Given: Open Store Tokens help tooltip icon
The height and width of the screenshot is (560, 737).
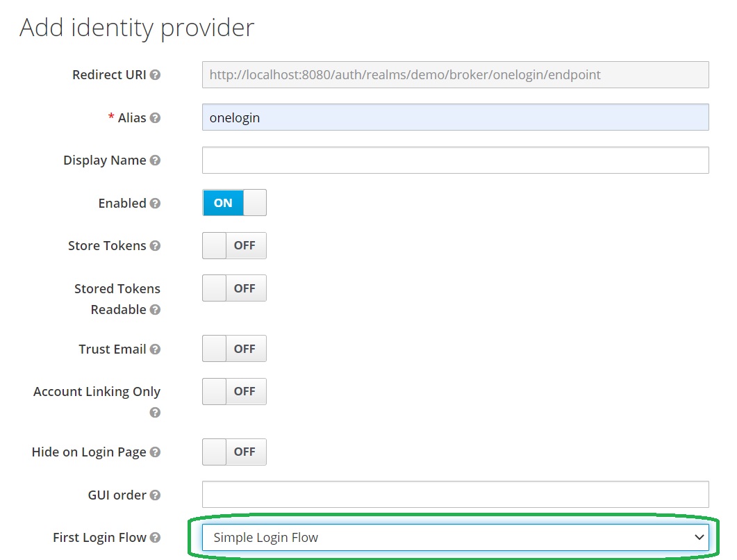Looking at the screenshot, I should (x=155, y=246).
